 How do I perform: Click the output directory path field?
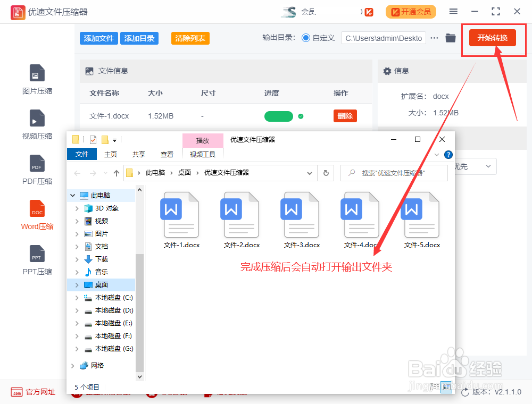[x=384, y=38]
